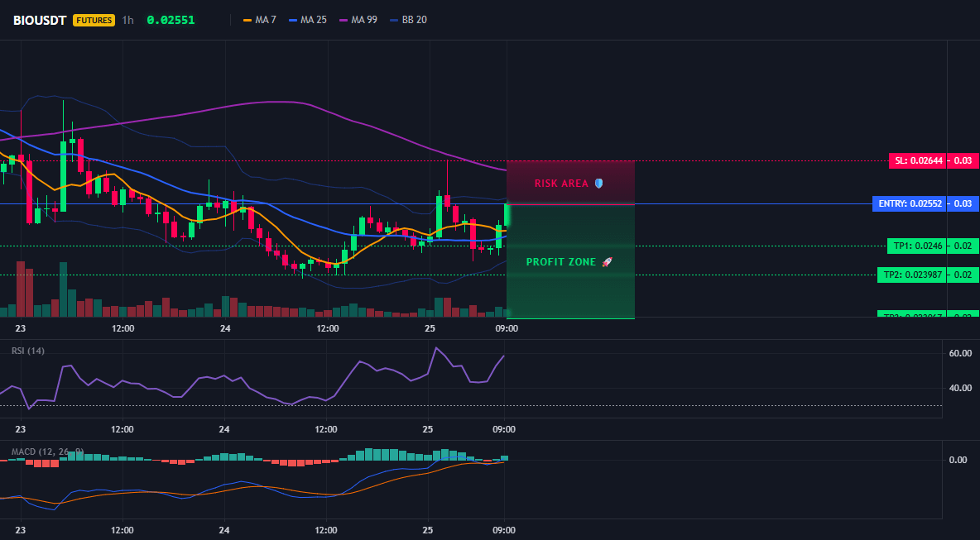The height and width of the screenshot is (540, 980).
Task: Click the rocket icon in Profit Zone
Action: (607, 262)
